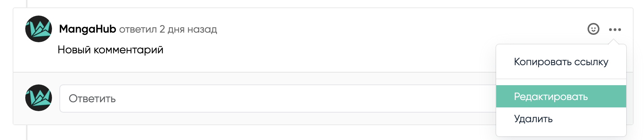Collapse the thread via the left vertical line
Viewport: 644px width, 140px height.
coord(27,4)
